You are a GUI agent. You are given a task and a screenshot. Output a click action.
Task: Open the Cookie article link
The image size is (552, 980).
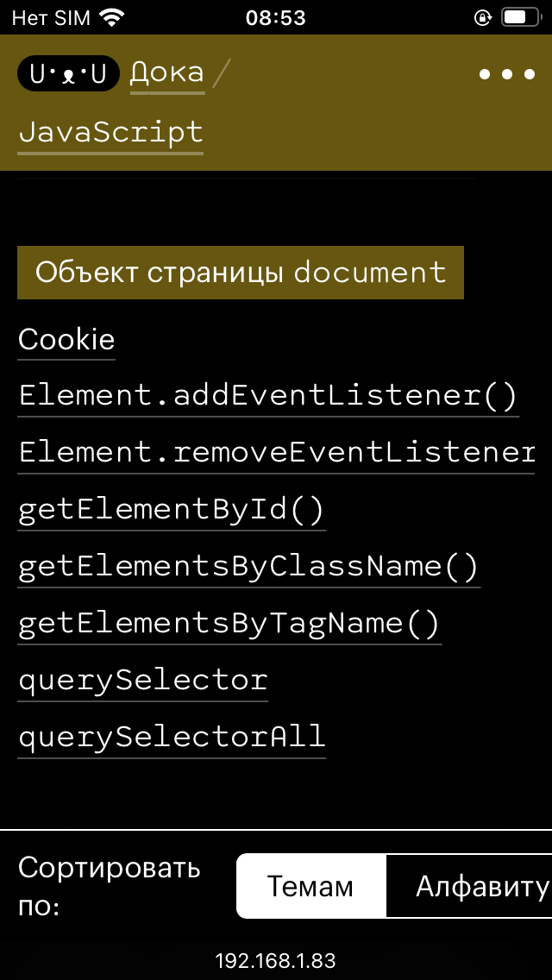pos(66,338)
